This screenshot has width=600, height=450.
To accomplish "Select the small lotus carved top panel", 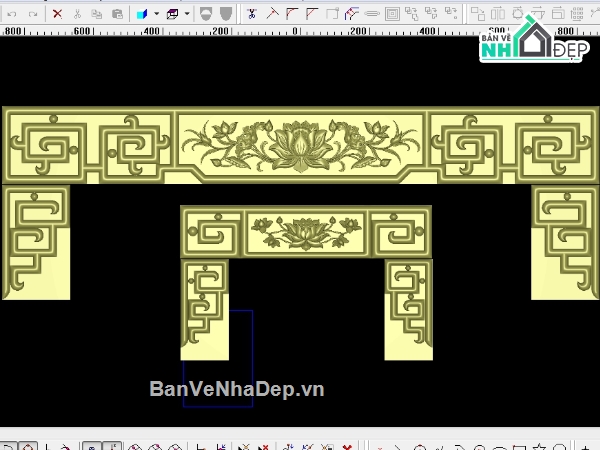I will click(306, 232).
